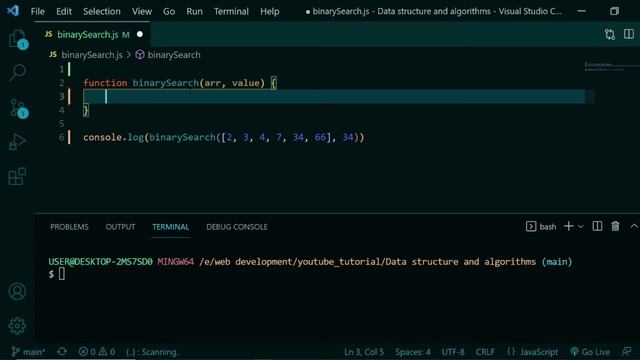Switch to the PROBLEMS panel tab
This screenshot has height=360, width=640.
[69, 227]
